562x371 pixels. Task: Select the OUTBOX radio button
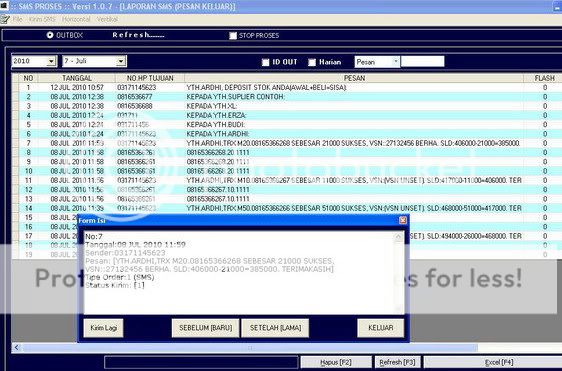[x=50, y=35]
